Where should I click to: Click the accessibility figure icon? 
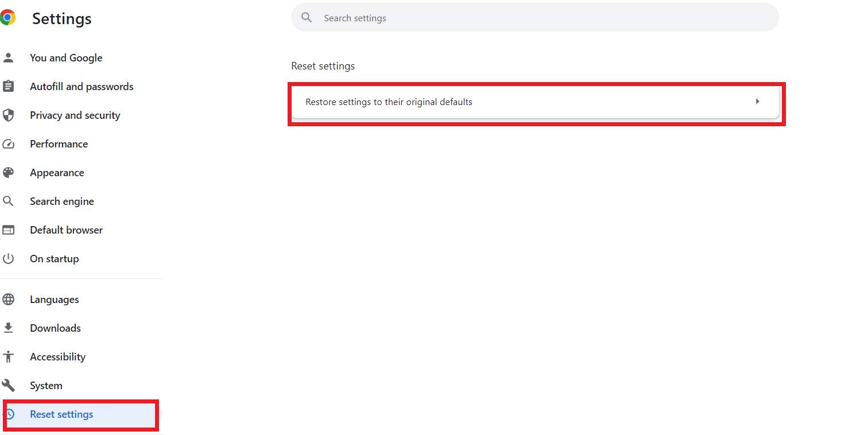tap(8, 356)
